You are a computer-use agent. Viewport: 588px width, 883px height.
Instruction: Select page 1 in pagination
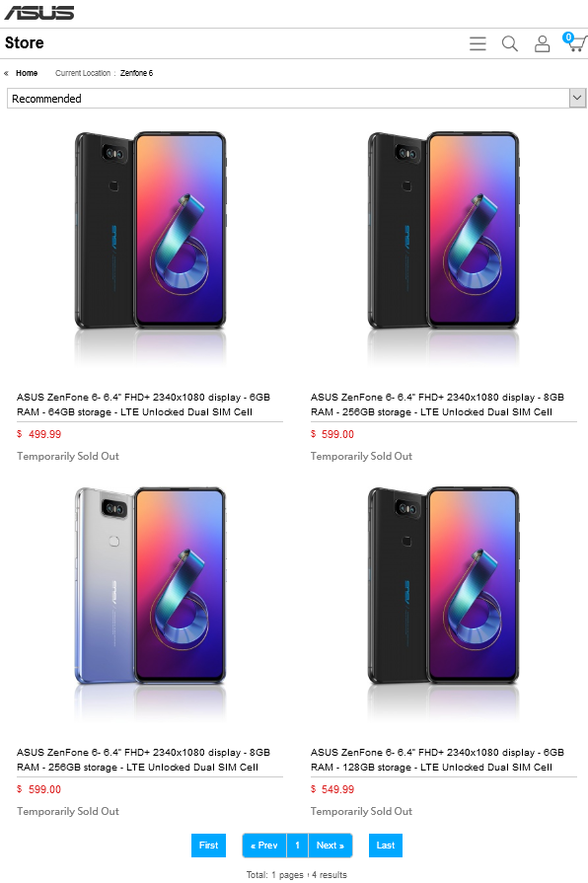click(297, 846)
